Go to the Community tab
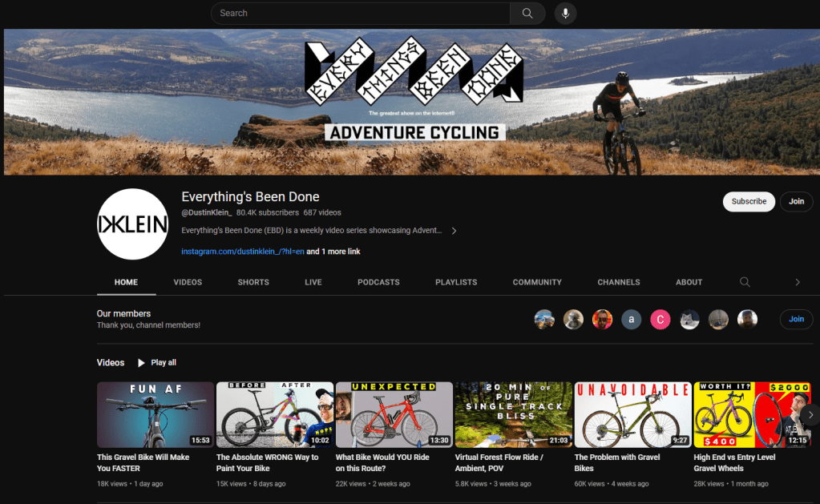820x504 pixels. coord(537,282)
